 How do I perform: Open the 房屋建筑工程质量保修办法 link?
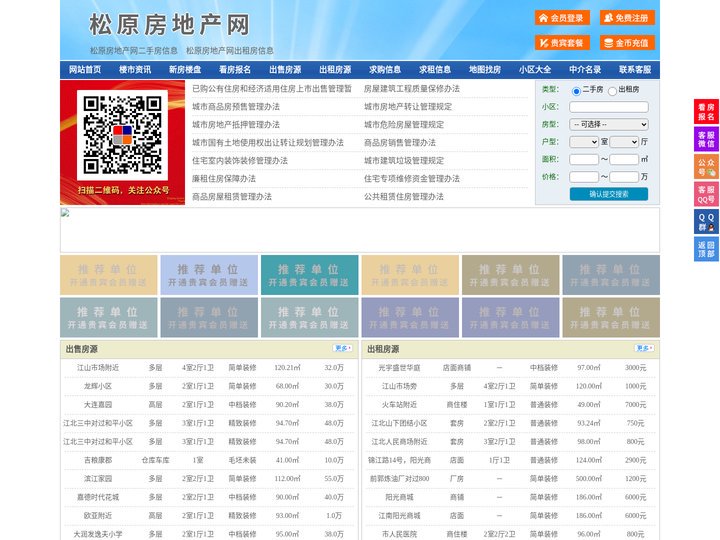point(412,89)
